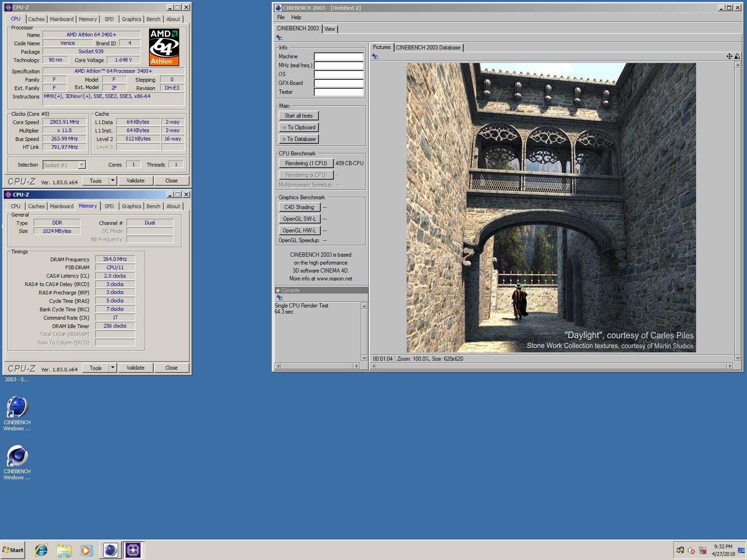The image size is (747, 560).
Task: Click Validate in top CPU-Z window
Action: [135, 181]
